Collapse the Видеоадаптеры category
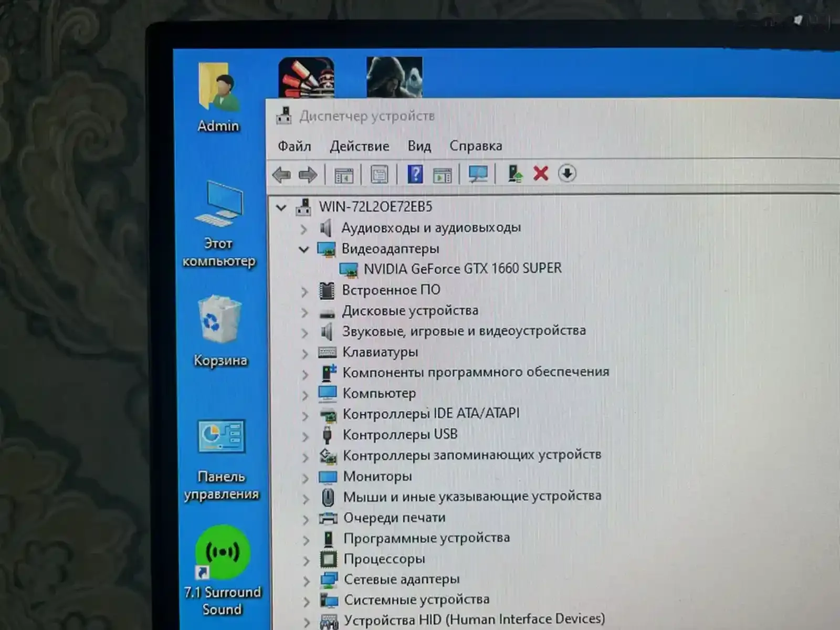Image resolution: width=840 pixels, height=630 pixels. pyautogui.click(x=304, y=249)
